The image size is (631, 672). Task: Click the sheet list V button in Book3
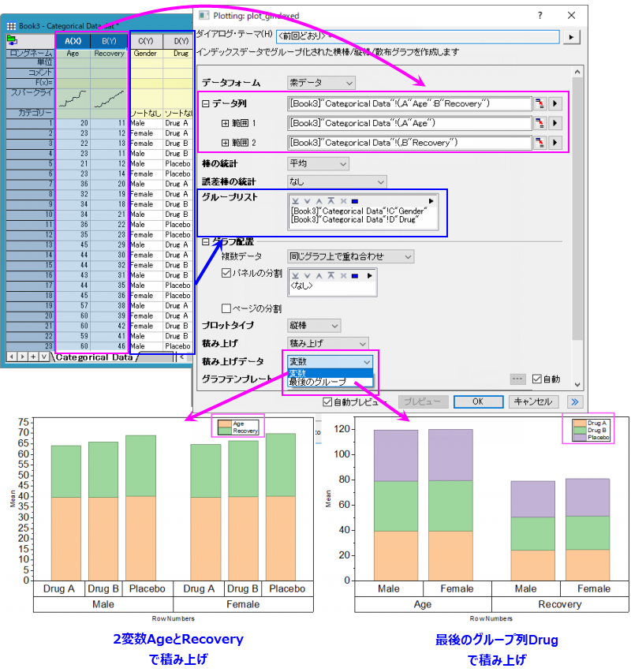click(x=43, y=357)
